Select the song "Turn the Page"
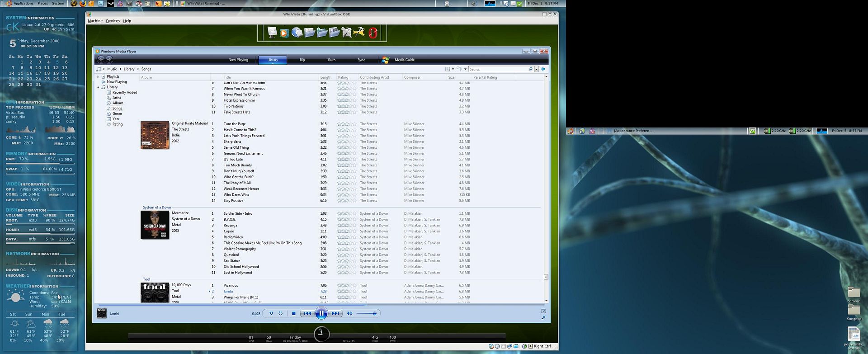Viewport: 868px width, 354px height. pyautogui.click(x=235, y=124)
